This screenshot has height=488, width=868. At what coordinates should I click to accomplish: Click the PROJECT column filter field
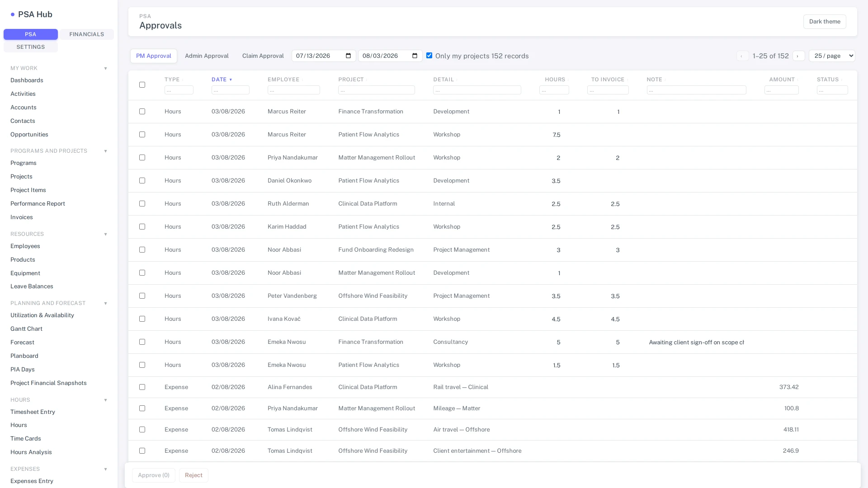377,90
